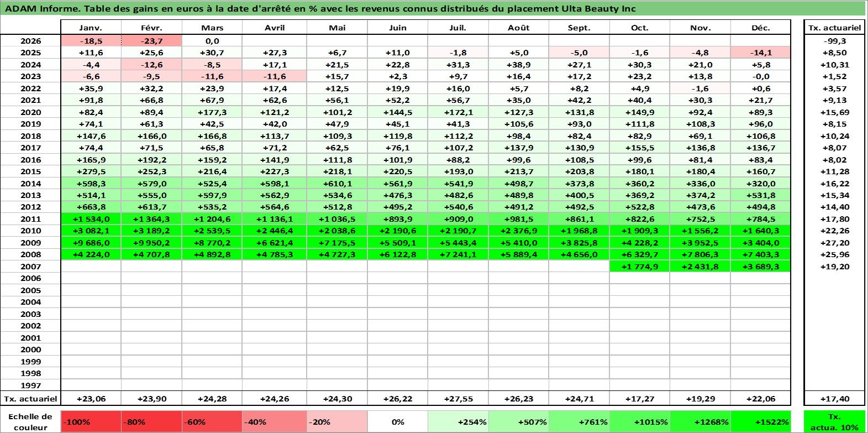Click the Sept. column header
Image resolution: width=868 pixels, height=433 pixels.
coord(579,28)
